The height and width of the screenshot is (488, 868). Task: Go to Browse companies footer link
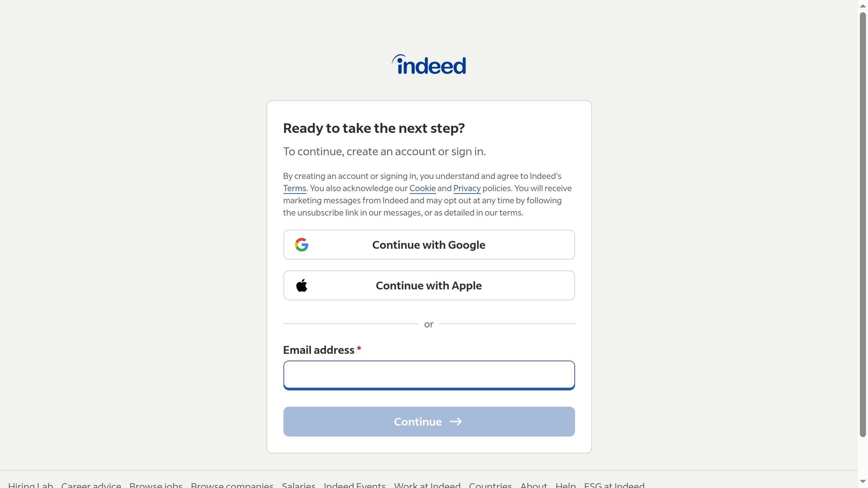click(x=232, y=485)
